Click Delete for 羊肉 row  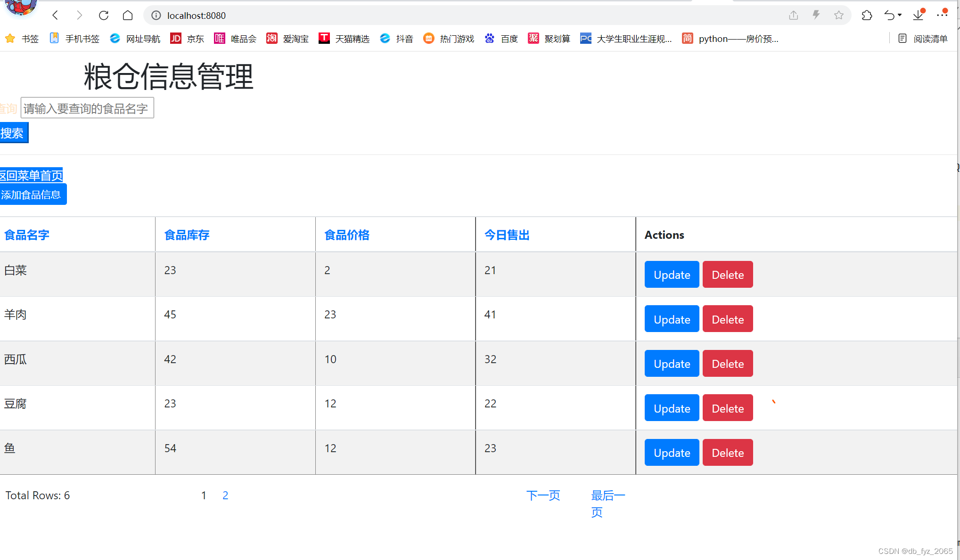[x=728, y=319]
